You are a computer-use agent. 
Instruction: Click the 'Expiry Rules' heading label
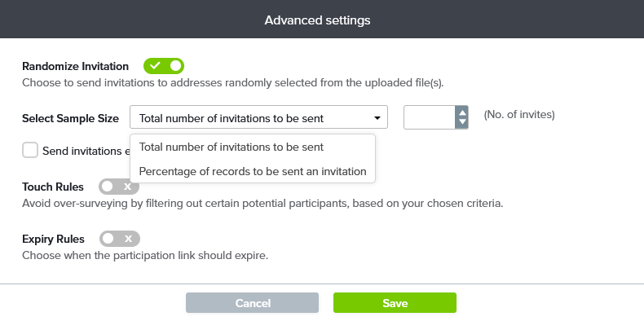point(53,239)
